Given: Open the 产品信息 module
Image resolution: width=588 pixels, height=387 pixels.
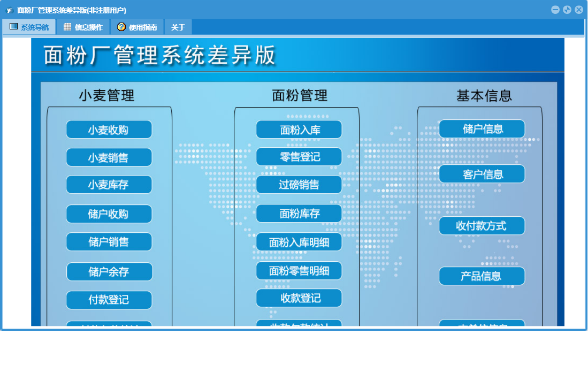Looking at the screenshot, I should (x=482, y=276).
